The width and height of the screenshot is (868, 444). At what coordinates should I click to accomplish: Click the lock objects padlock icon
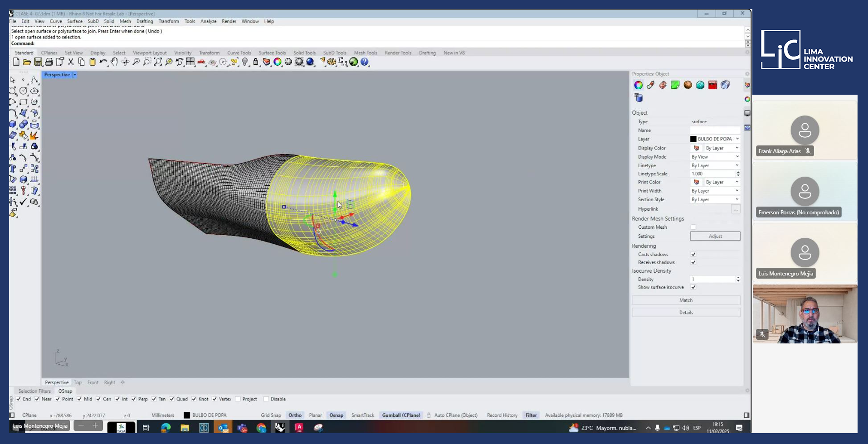256,62
